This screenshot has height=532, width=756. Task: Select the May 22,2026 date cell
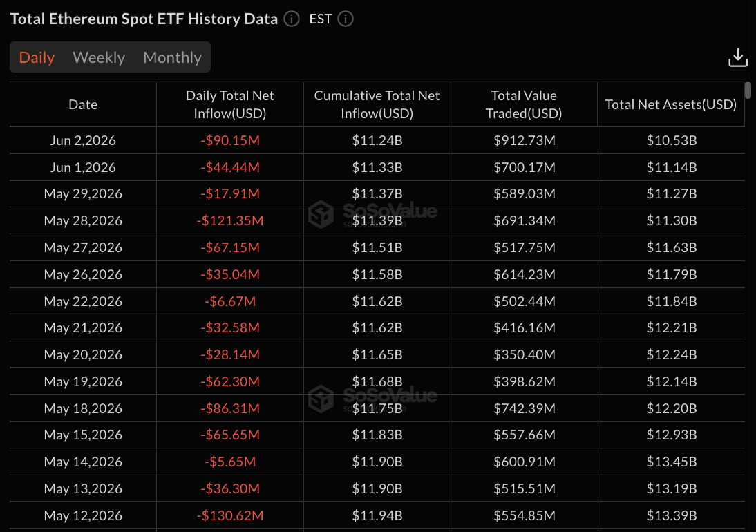(83, 302)
